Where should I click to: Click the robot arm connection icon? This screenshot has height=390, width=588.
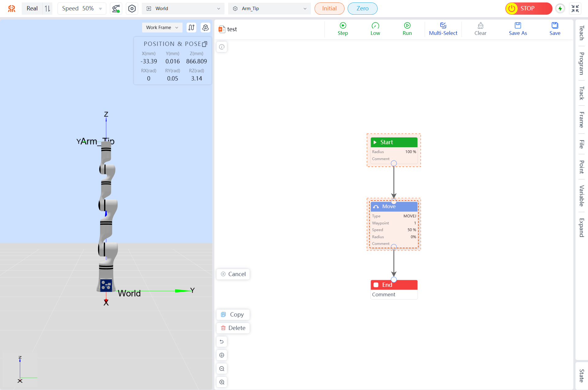click(116, 9)
